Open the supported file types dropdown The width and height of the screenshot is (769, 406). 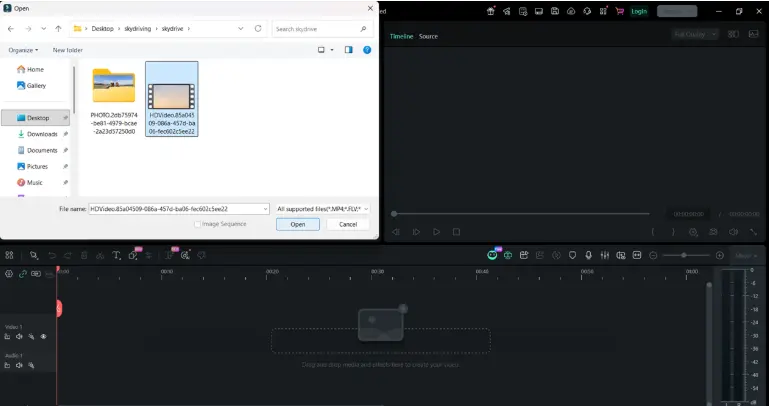click(322, 209)
